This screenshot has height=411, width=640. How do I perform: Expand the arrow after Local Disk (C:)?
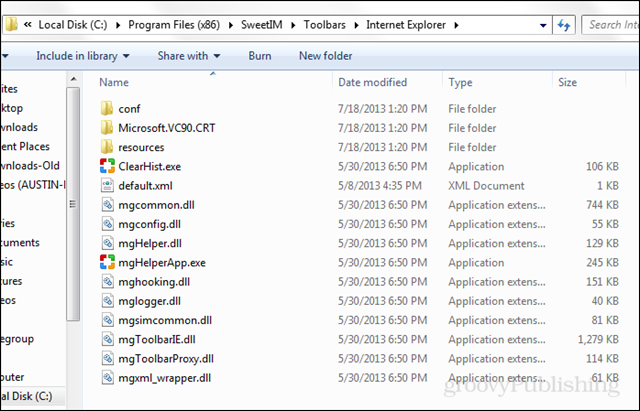point(118,25)
